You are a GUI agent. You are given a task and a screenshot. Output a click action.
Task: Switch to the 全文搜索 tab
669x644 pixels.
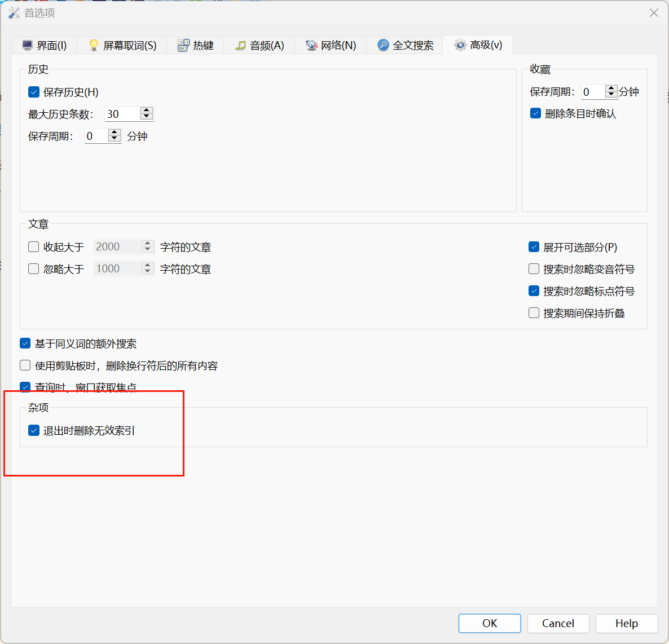[x=405, y=45]
